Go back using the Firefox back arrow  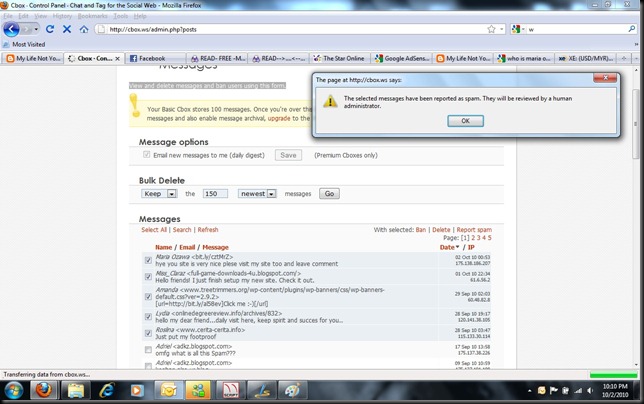11,29
